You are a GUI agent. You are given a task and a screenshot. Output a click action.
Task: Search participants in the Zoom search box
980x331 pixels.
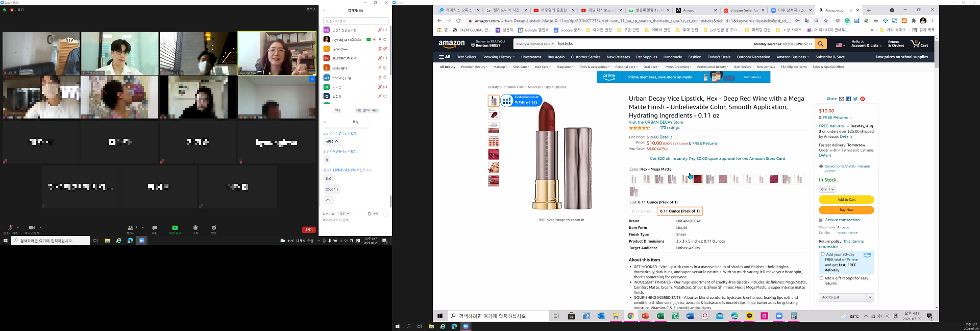[356, 21]
